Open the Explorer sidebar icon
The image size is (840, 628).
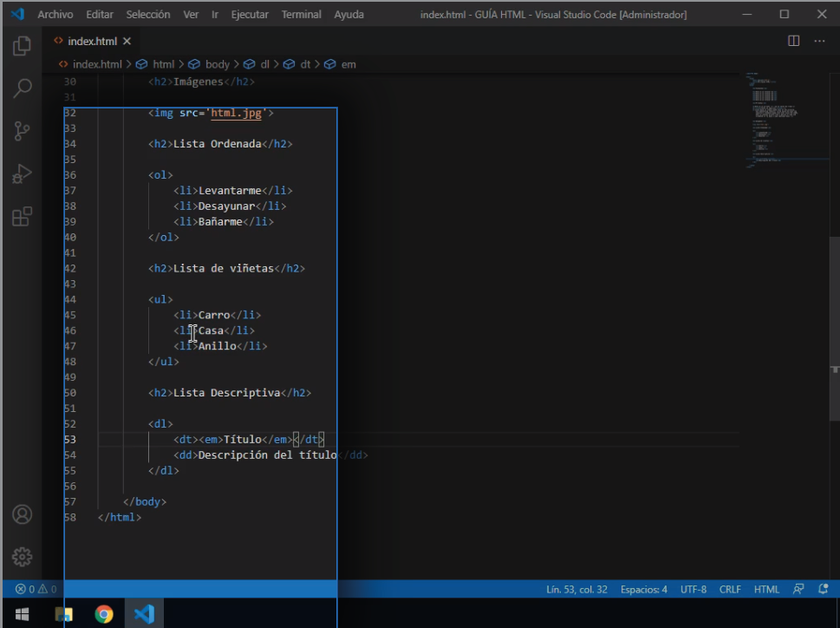point(22,45)
